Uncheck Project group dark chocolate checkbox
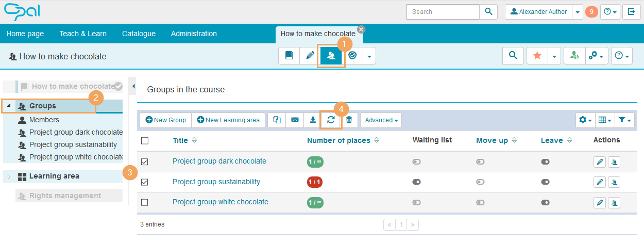The width and height of the screenshot is (644, 243). (x=145, y=161)
